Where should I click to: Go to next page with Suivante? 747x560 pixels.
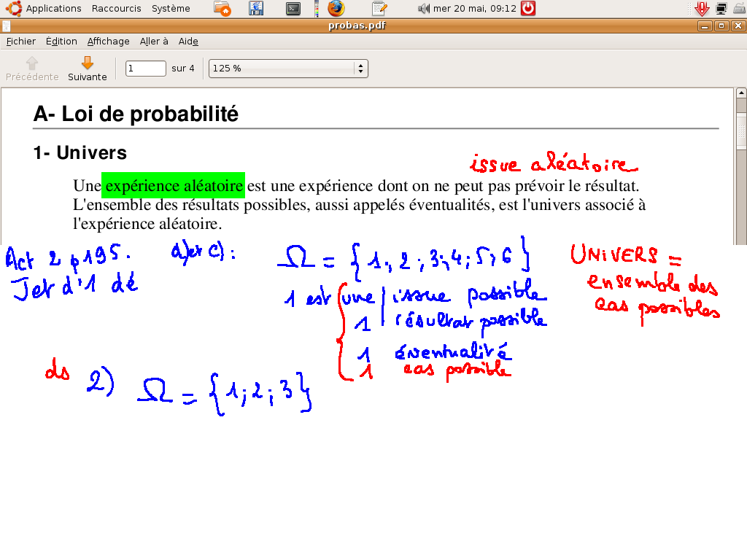[x=88, y=69]
